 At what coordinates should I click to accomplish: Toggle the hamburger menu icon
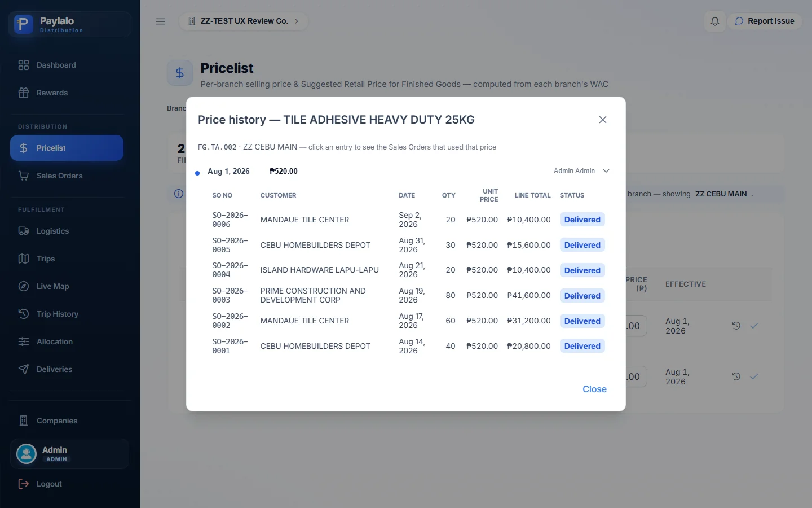160,21
